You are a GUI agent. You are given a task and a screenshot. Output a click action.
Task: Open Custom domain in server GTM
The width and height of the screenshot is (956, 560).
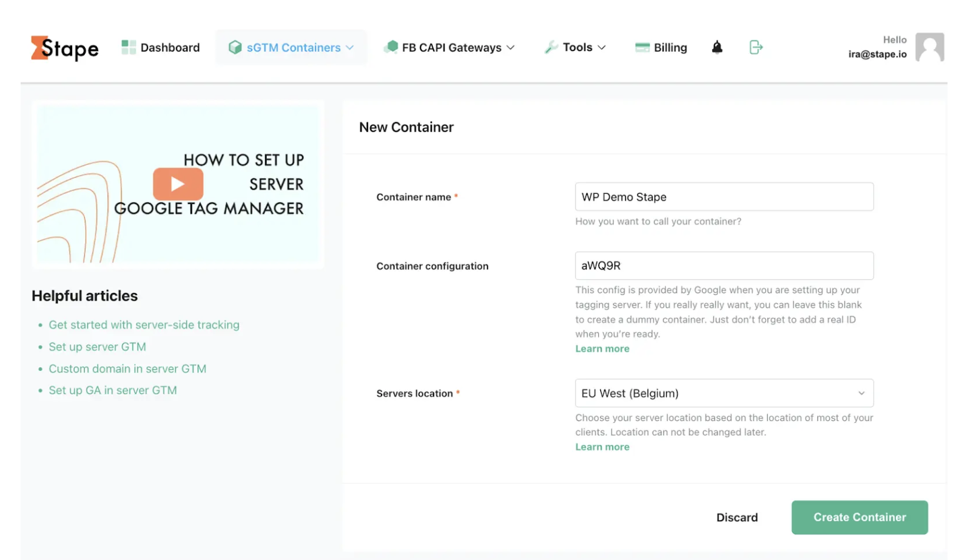[127, 368]
